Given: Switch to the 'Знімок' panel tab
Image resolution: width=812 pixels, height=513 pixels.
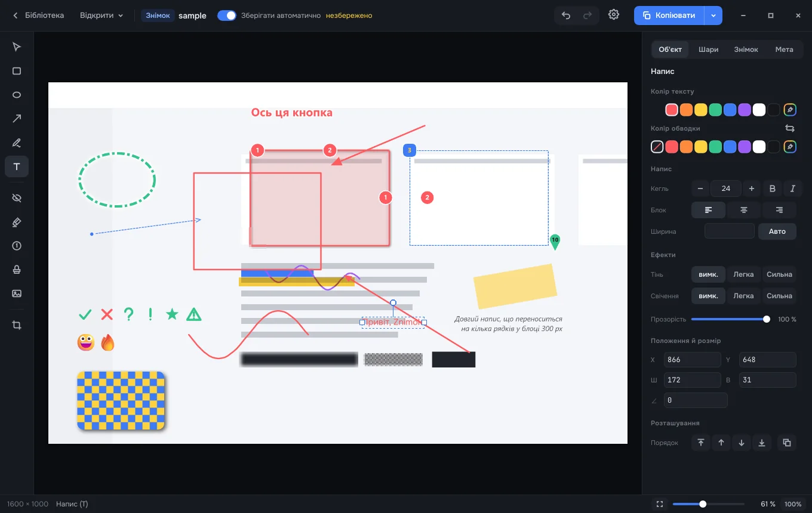Looking at the screenshot, I should point(746,50).
